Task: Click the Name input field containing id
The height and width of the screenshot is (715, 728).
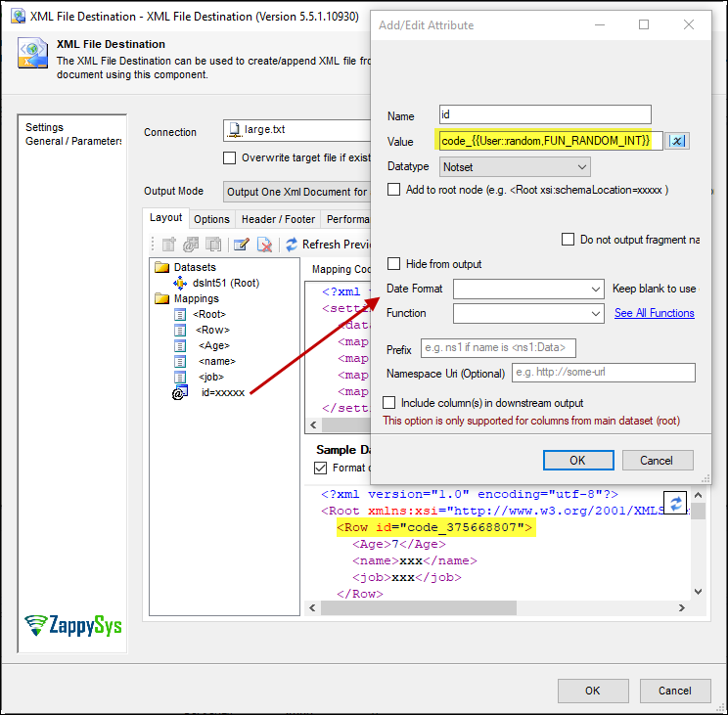Action: click(545, 114)
